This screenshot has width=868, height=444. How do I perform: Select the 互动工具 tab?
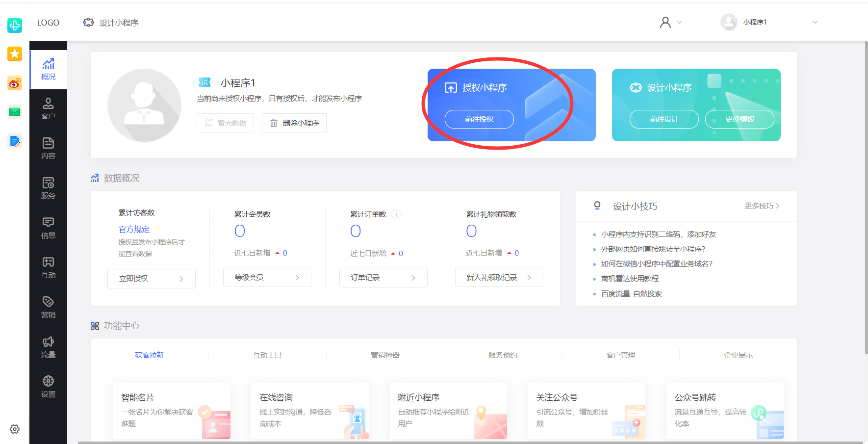click(x=267, y=355)
